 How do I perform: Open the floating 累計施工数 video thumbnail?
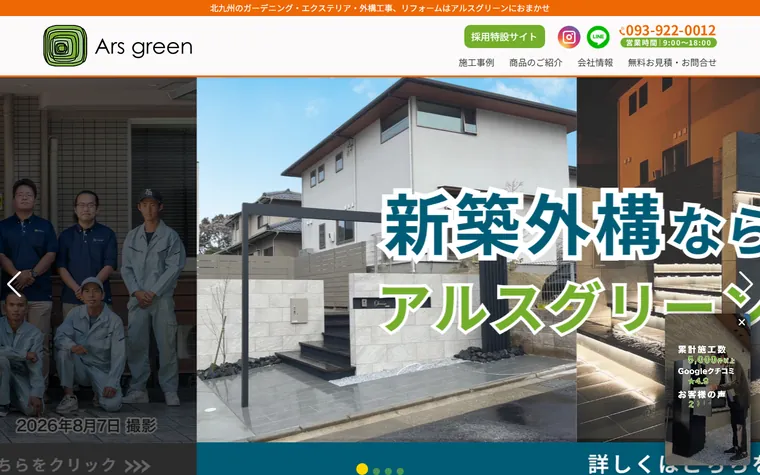point(708,390)
